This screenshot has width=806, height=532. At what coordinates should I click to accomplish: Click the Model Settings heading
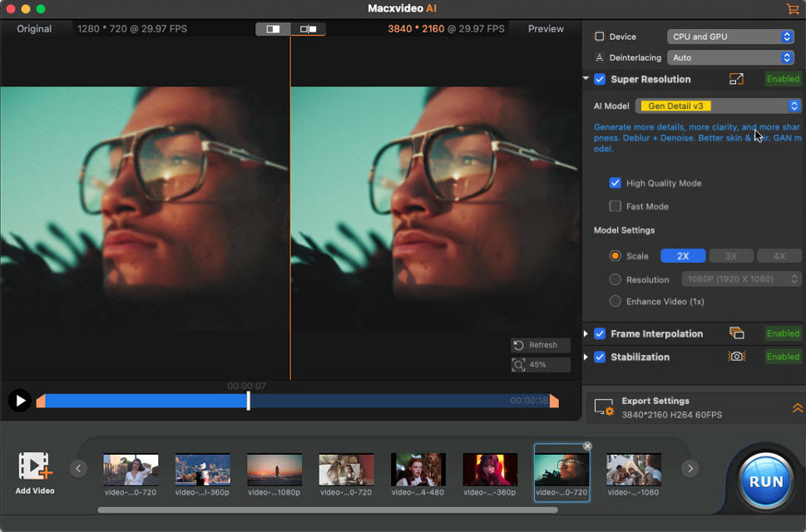pyautogui.click(x=624, y=230)
